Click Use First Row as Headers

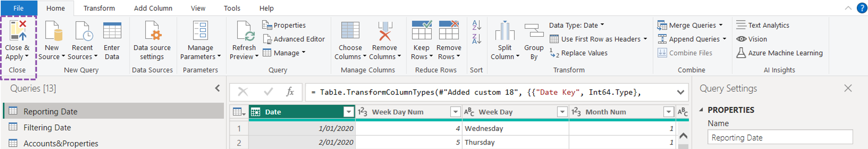601,39
